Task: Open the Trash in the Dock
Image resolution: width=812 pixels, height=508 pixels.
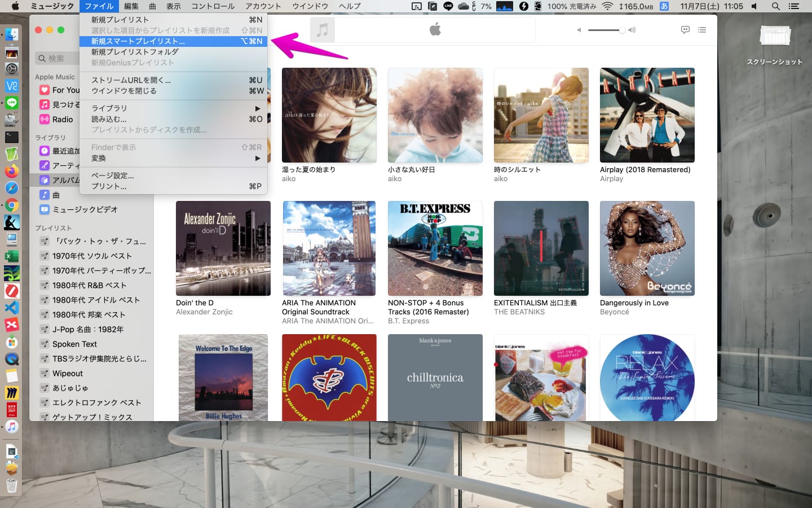Action: click(x=12, y=485)
